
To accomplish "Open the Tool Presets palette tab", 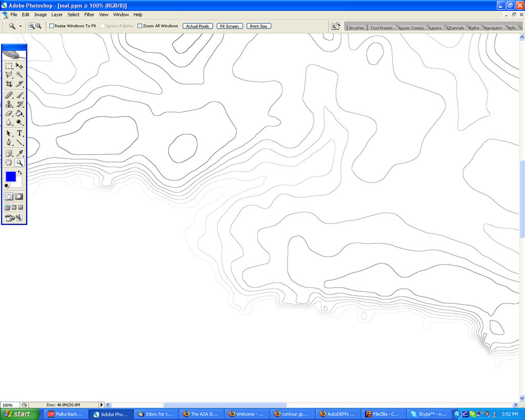I will tap(381, 28).
